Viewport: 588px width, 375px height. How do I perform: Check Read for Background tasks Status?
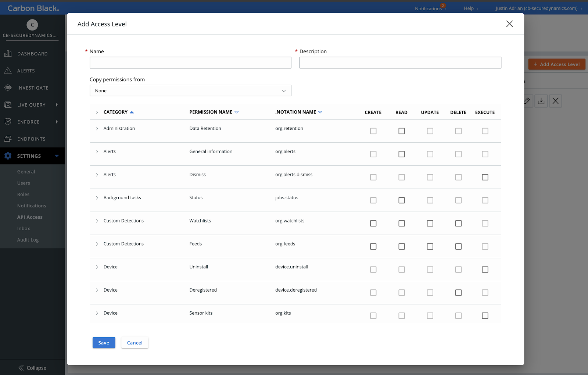[402, 200]
